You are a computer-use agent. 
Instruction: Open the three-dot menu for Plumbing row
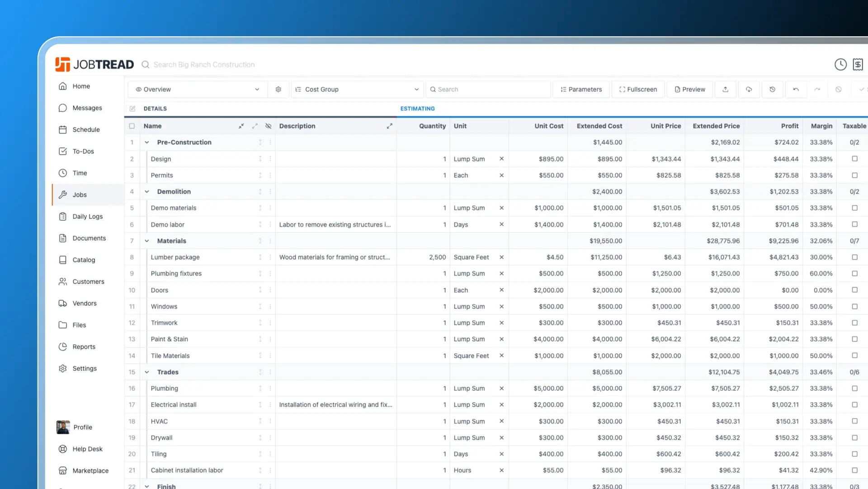coord(270,389)
